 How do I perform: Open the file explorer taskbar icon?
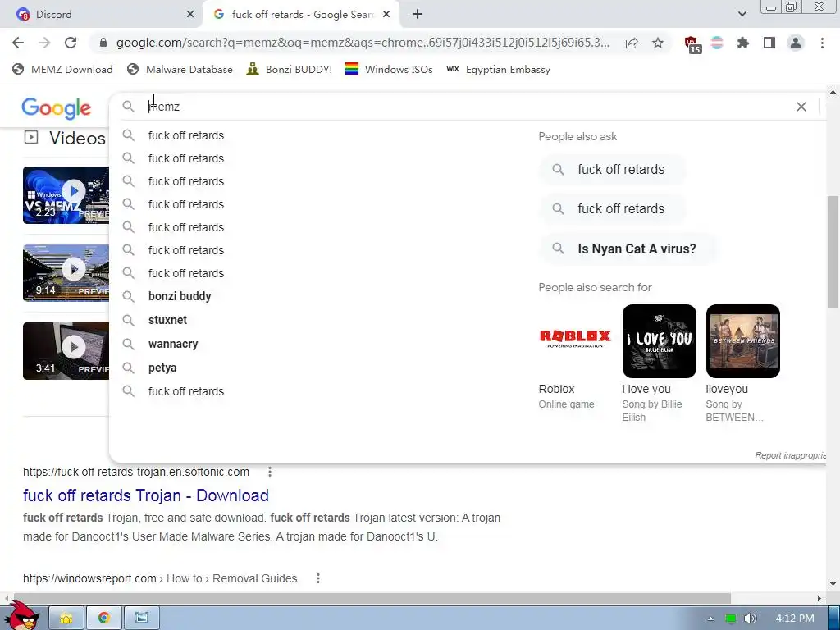pyautogui.click(x=66, y=619)
